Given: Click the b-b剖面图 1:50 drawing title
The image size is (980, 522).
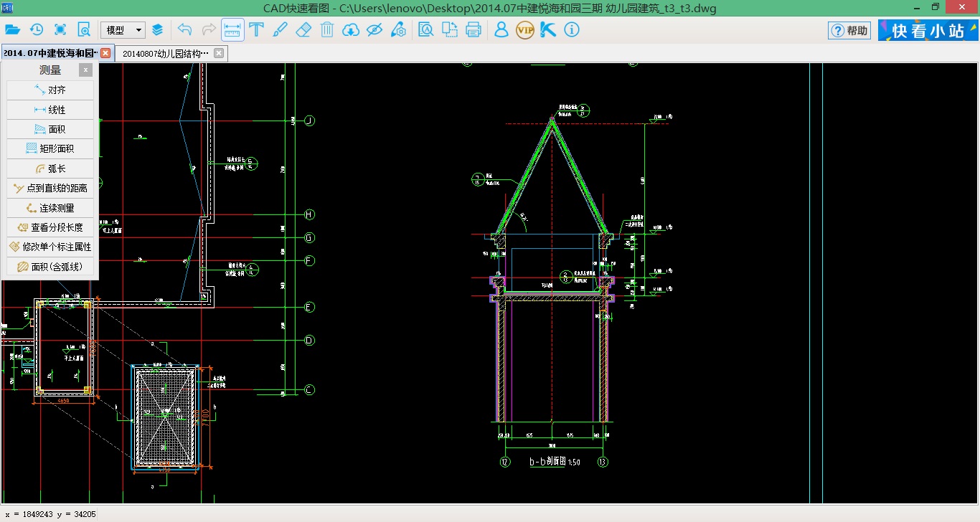Looking at the screenshot, I should [x=555, y=462].
